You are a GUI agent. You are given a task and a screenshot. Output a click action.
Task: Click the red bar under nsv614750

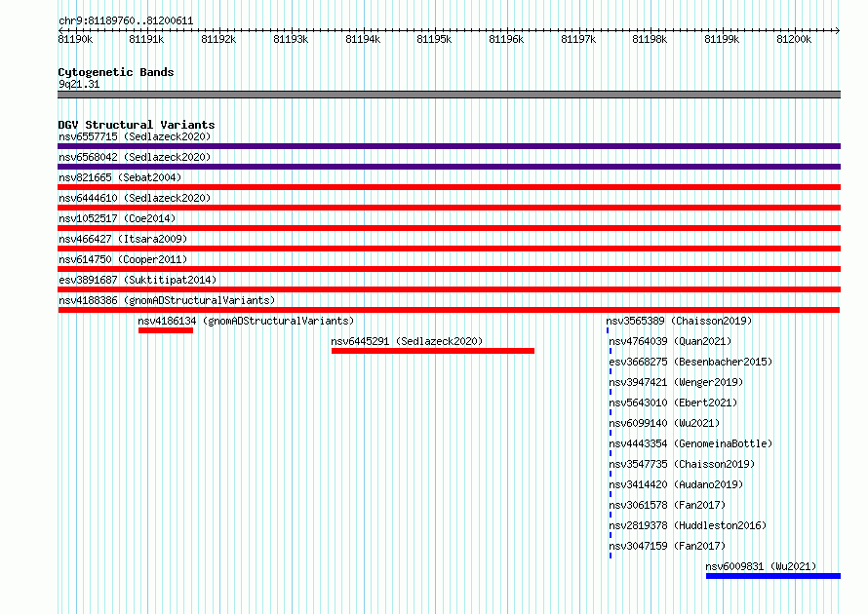coord(449,269)
